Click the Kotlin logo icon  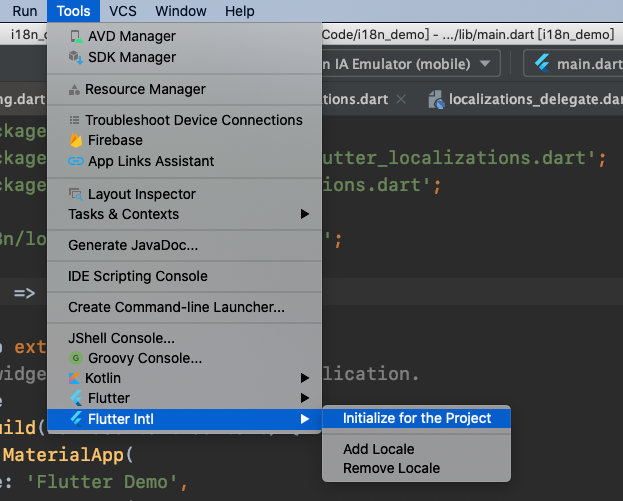(76, 378)
